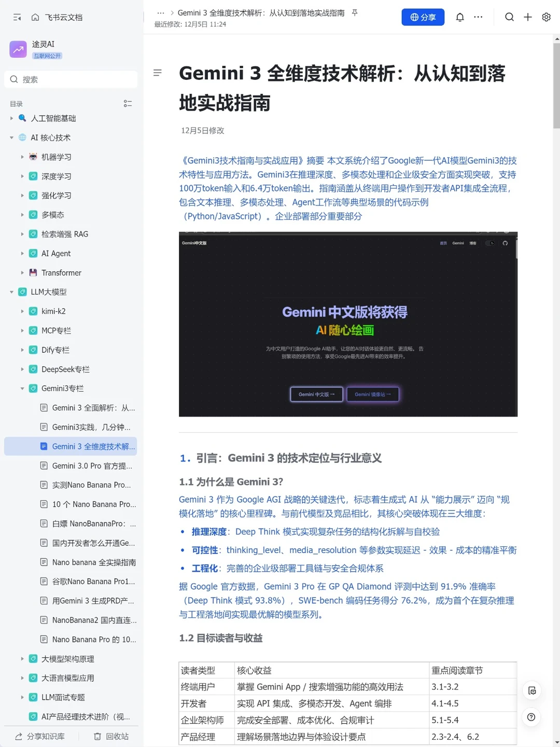
Task: Expand the LLM面试专题 node
Action: point(22,697)
